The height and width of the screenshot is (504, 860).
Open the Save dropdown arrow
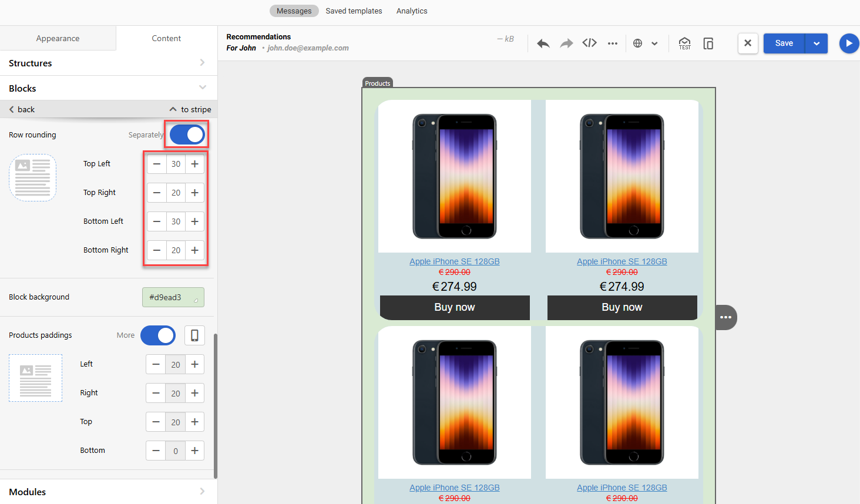(817, 43)
